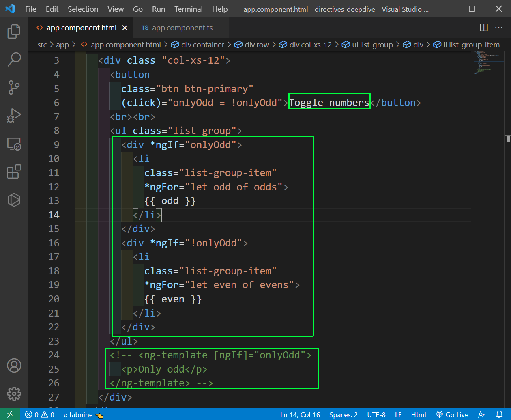Open the Explorer view in activity bar

point(14,31)
